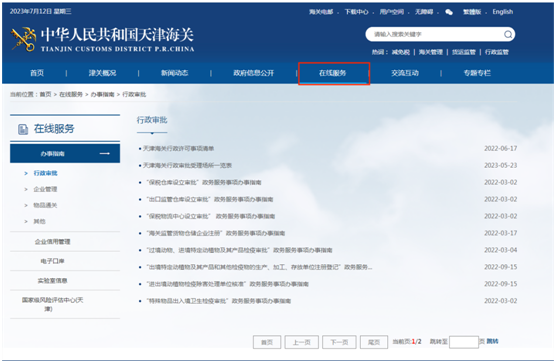Open the 过境动物、进境特定动植物 guide link
The height and width of the screenshot is (363, 556).
tap(239, 250)
